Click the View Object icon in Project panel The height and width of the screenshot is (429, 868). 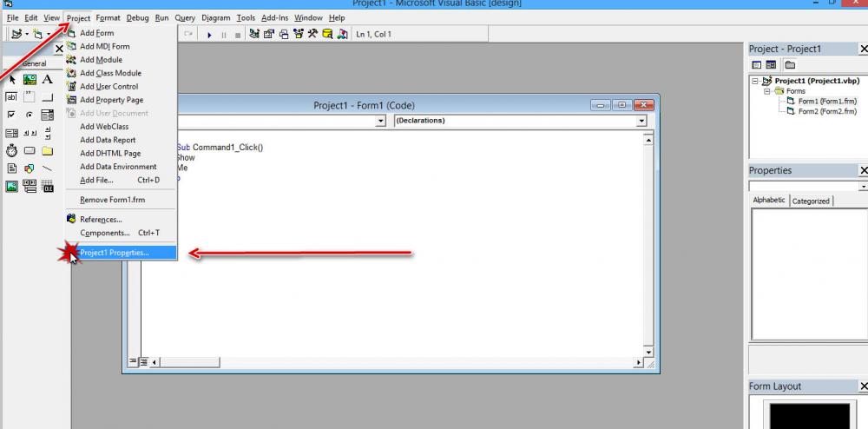[x=771, y=64]
